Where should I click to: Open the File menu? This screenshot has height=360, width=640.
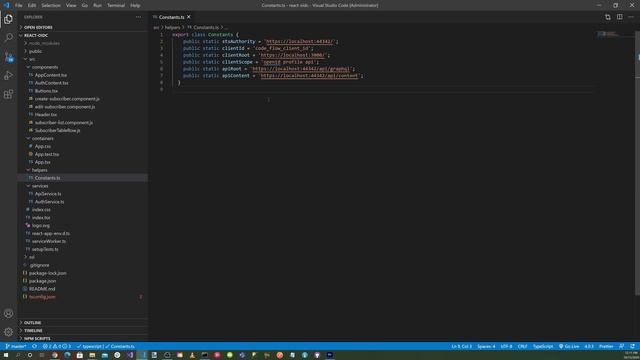coord(19,5)
